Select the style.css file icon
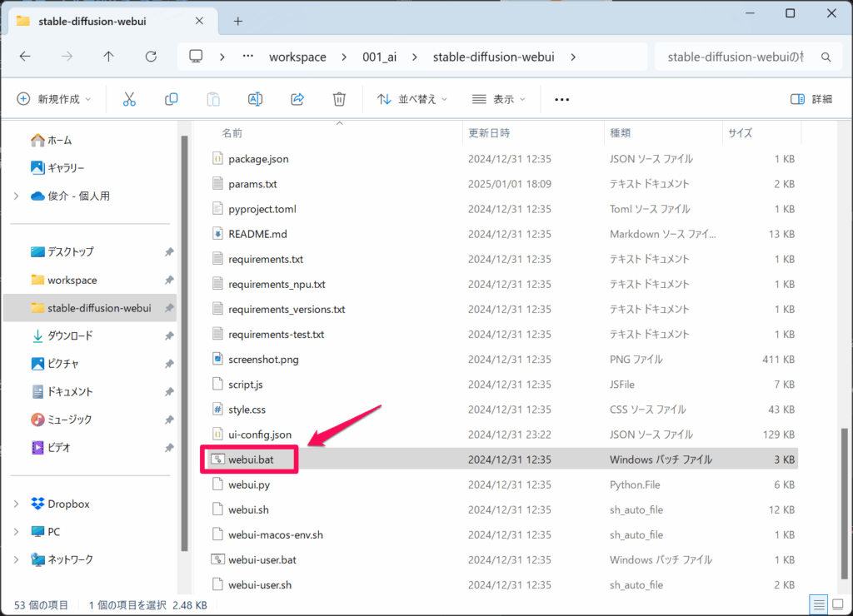853x616 pixels. click(217, 410)
